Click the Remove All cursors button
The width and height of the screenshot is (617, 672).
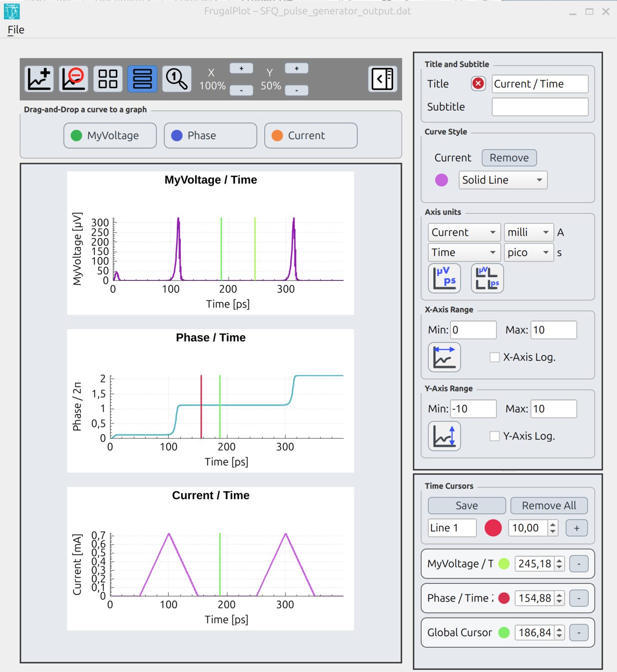[x=549, y=505]
